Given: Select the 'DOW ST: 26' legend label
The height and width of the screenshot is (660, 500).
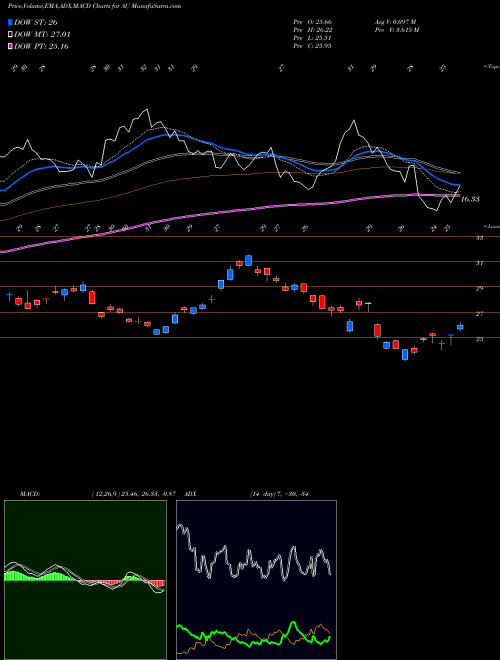Looking at the screenshot, I should (x=36, y=22).
